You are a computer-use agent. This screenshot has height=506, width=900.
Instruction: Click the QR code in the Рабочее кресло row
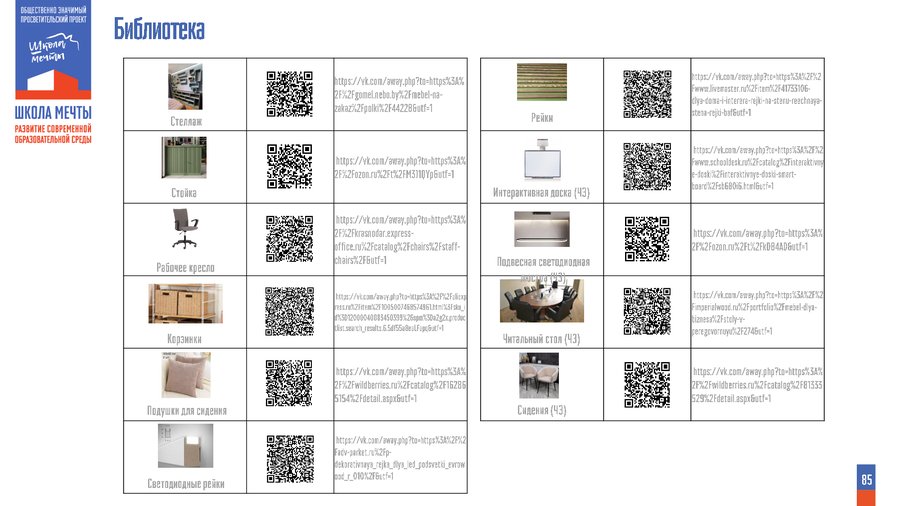[290, 239]
